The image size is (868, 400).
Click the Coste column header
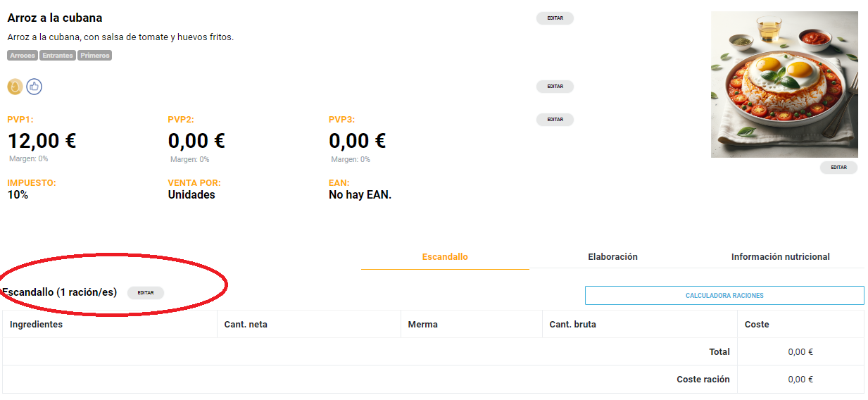[757, 325]
